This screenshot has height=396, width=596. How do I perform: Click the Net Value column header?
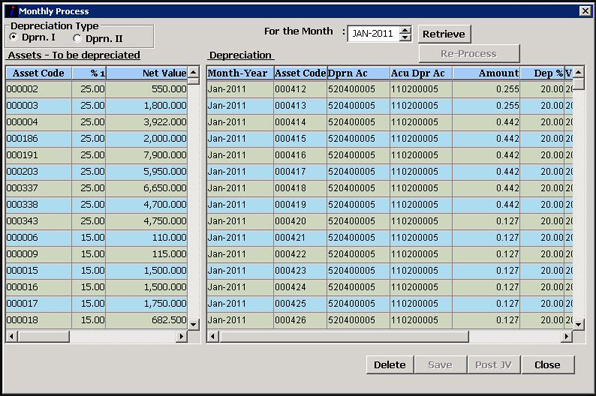[x=147, y=73]
